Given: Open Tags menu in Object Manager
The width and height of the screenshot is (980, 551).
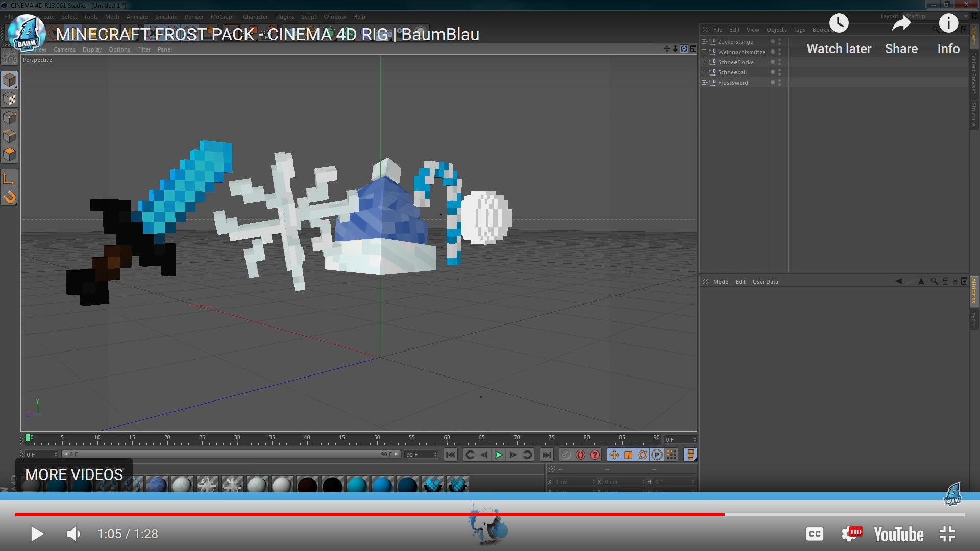Looking at the screenshot, I should click(799, 30).
